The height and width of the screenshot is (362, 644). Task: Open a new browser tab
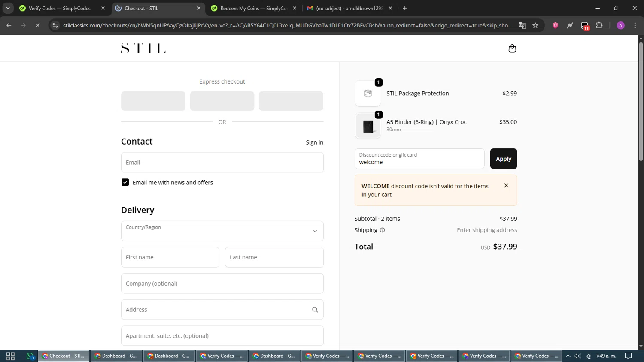pos(405,8)
